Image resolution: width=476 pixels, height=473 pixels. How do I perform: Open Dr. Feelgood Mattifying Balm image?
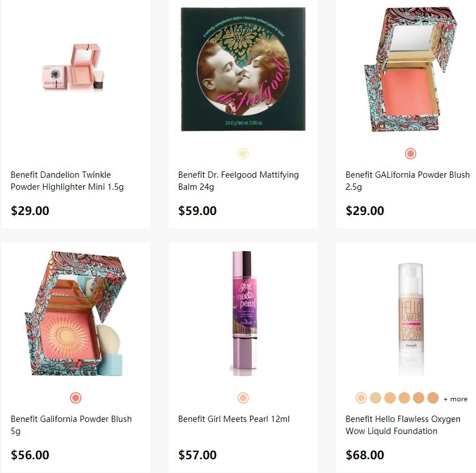tap(243, 69)
